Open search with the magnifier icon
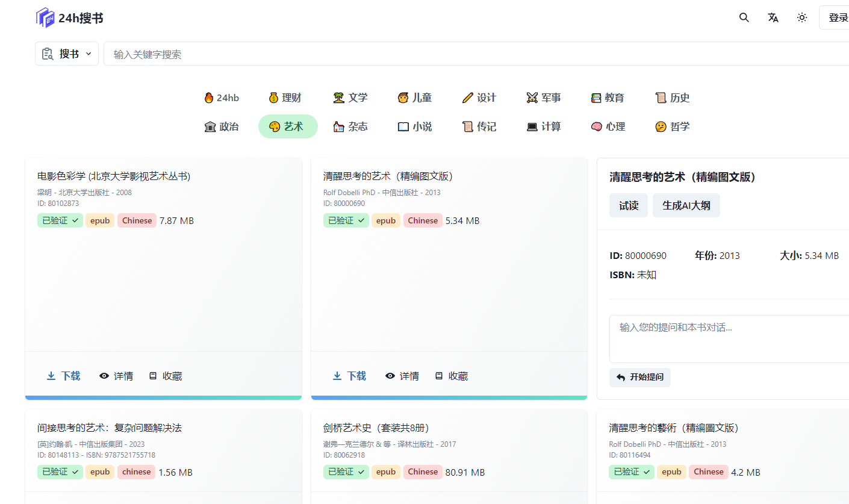This screenshot has width=849, height=504. tap(744, 18)
